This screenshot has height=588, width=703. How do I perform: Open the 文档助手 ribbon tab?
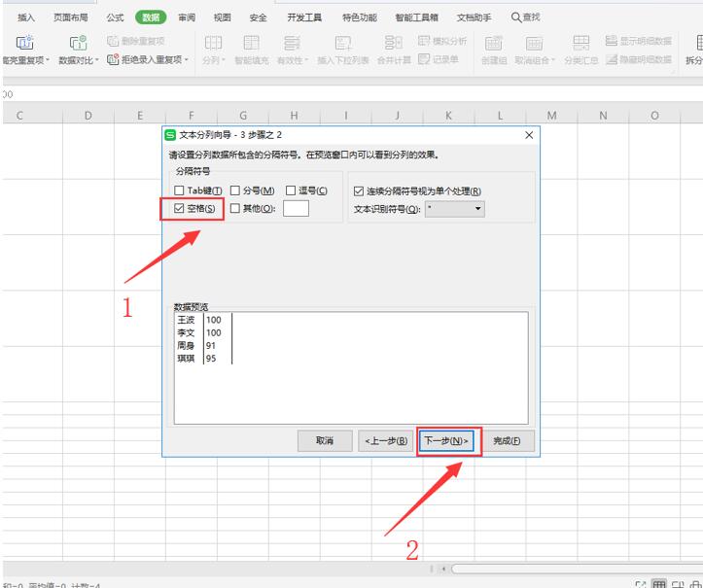[x=474, y=17]
